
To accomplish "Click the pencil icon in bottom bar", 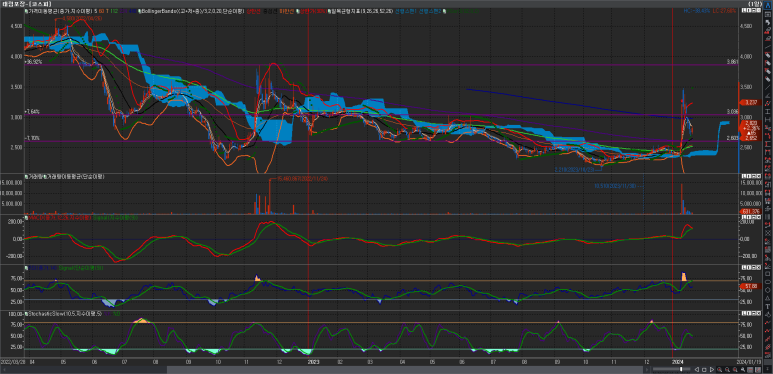I will click(x=758, y=370).
